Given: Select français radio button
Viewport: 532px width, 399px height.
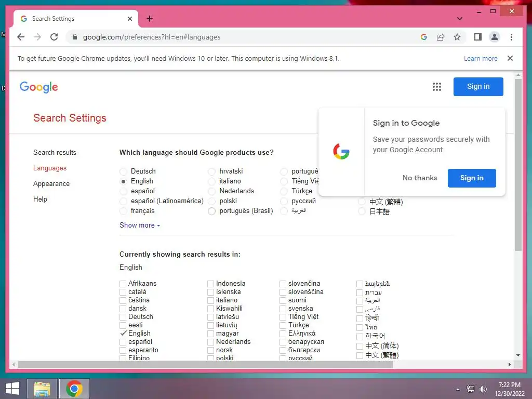Looking at the screenshot, I should point(124,211).
